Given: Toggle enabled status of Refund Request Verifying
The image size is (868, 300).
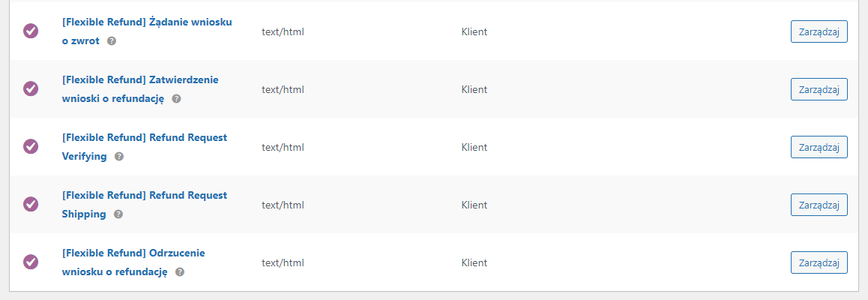Looking at the screenshot, I should [x=31, y=147].
